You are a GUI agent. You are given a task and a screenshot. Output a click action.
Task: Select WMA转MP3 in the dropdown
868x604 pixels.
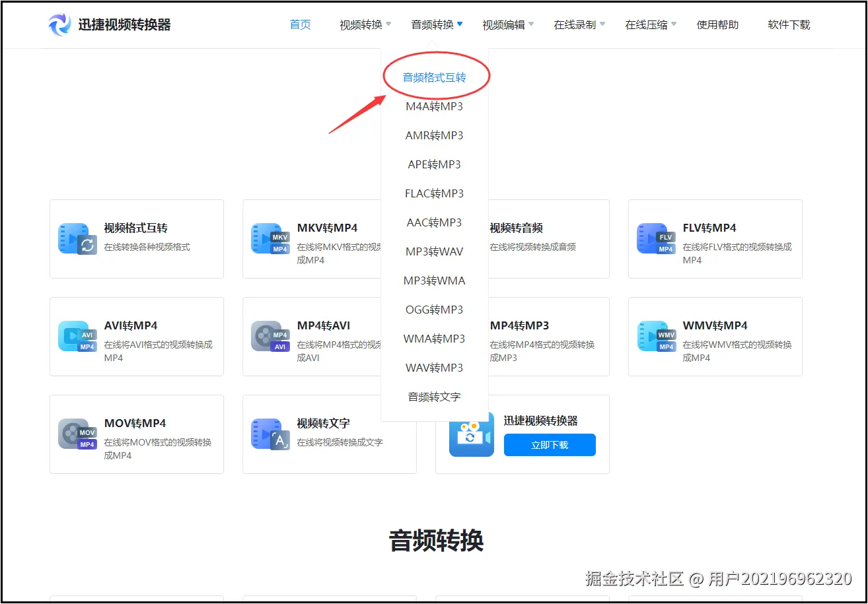435,339
